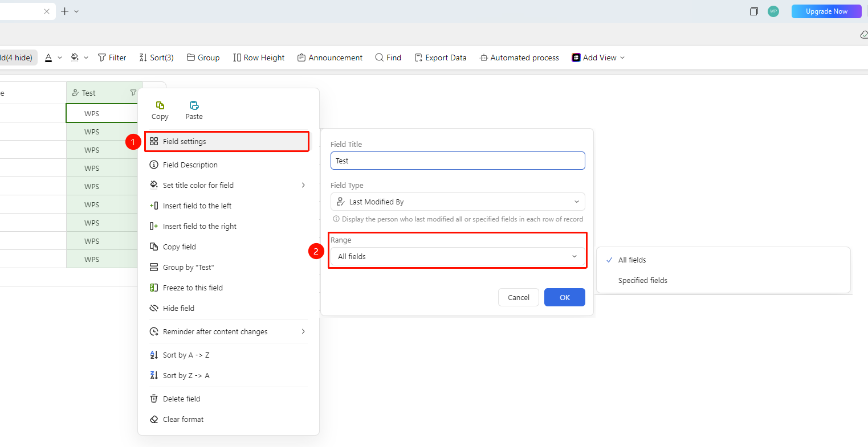The width and height of the screenshot is (868, 447).
Task: Click the font color A button
Action: click(48, 58)
